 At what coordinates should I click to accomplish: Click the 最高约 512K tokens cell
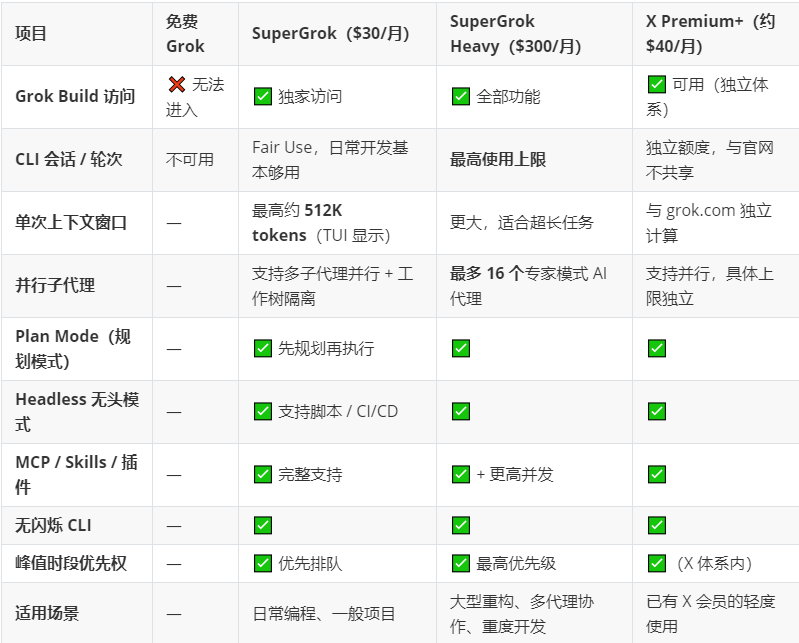coord(337,223)
